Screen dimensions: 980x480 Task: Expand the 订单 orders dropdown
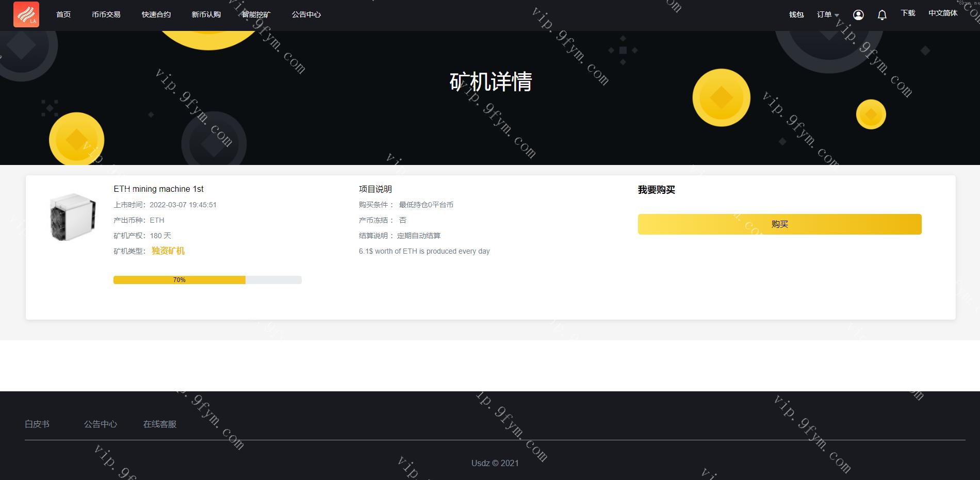click(827, 15)
